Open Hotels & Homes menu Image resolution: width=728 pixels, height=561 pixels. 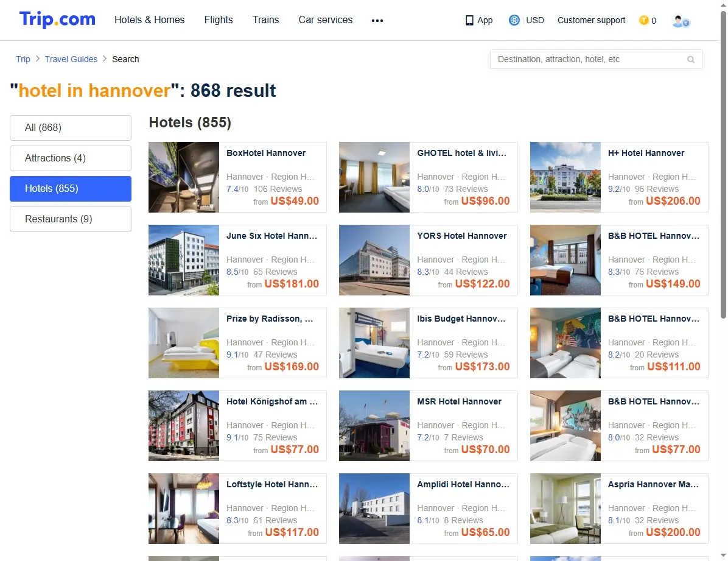(150, 19)
